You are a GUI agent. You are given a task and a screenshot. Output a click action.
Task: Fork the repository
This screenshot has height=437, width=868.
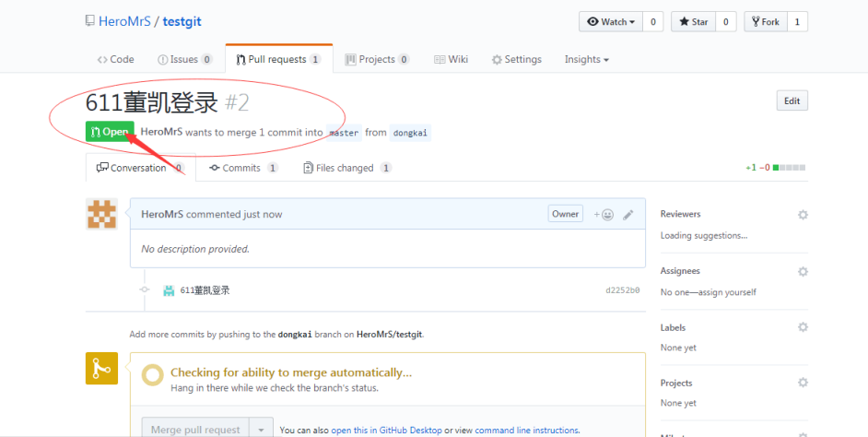pos(765,21)
